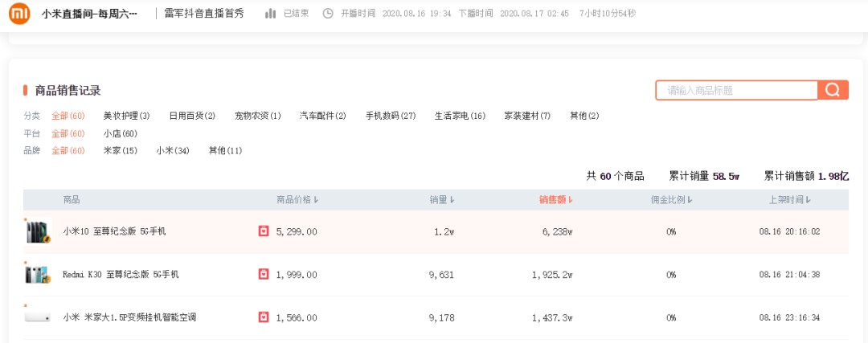The image size is (868, 343).
Task: Click the 雷军抖音直播首秀 title
Action: [x=203, y=14]
